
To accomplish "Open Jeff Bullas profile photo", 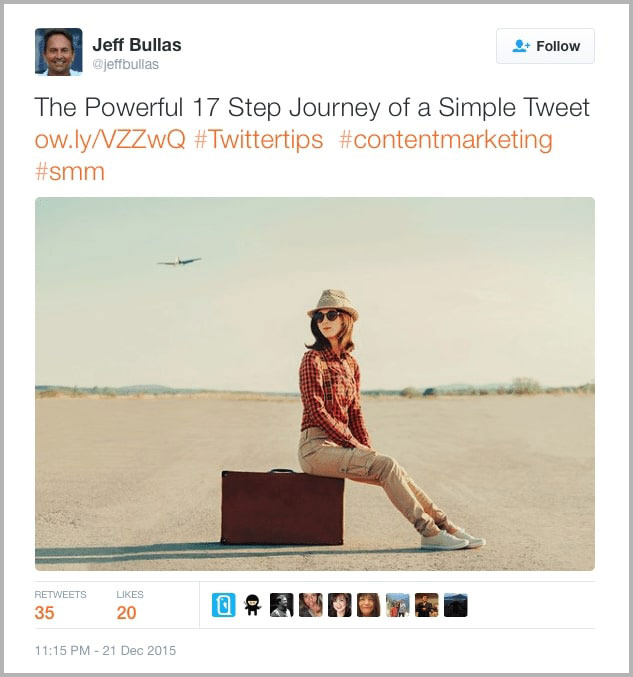I will click(x=58, y=52).
